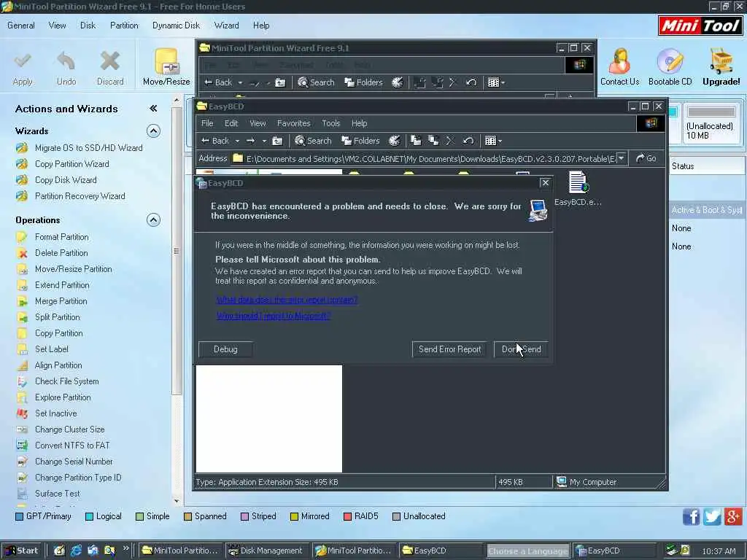Open 'What data does this error report contain?' link
747x560 pixels.
[x=287, y=300]
